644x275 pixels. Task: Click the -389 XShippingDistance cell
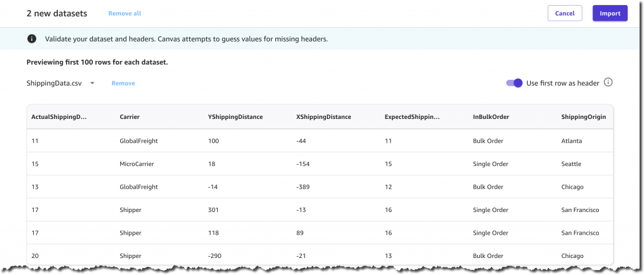(303, 187)
